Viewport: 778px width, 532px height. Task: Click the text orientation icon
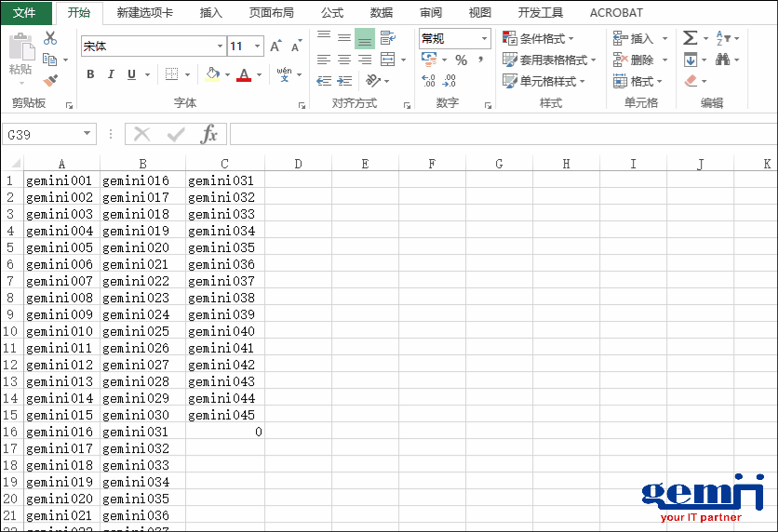373,80
